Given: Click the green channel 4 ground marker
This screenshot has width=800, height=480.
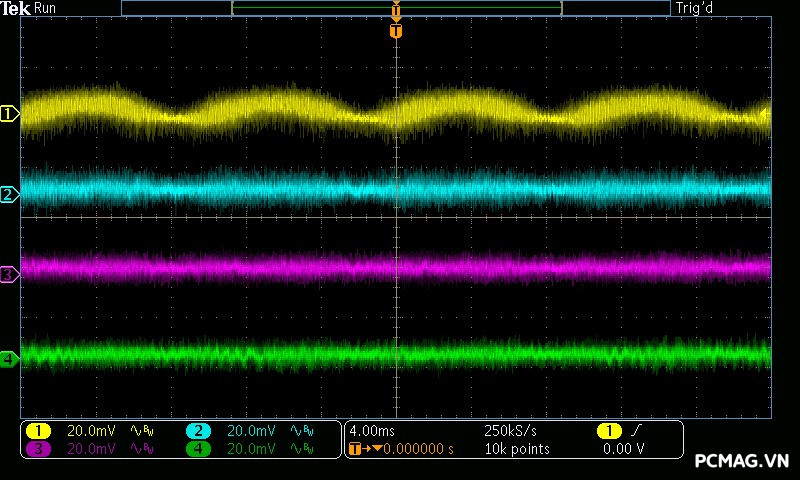Looking at the screenshot, I should click(x=9, y=358).
